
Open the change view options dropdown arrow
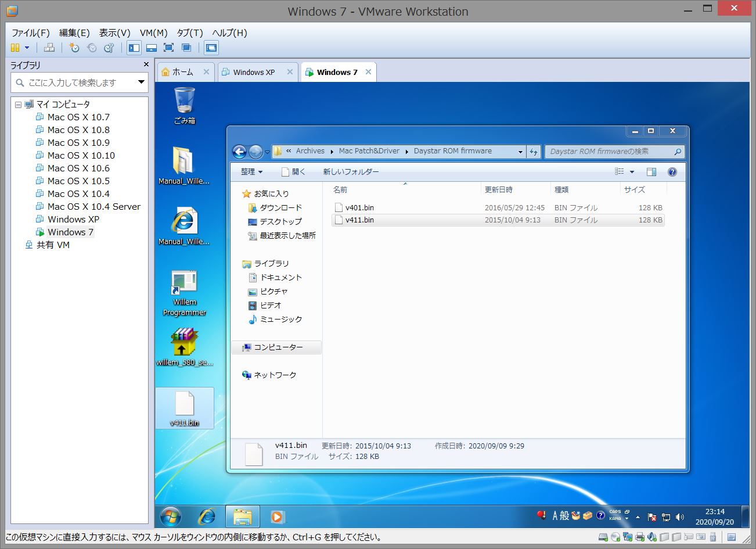pyautogui.click(x=632, y=172)
